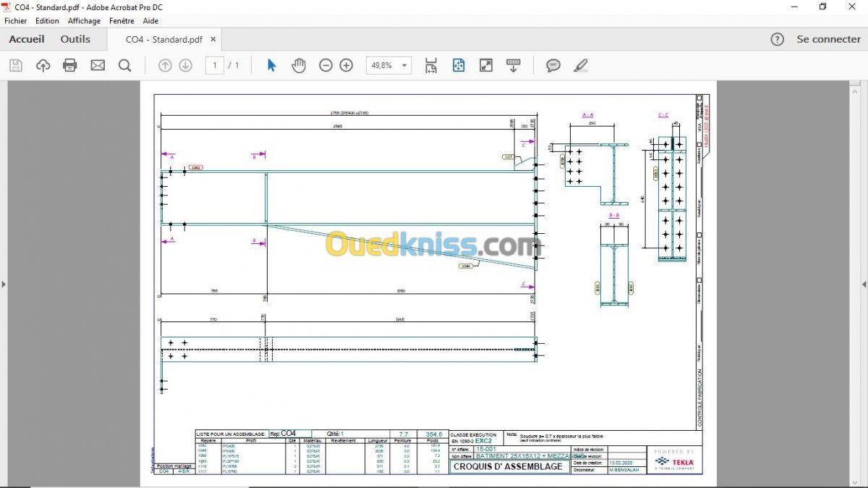Click the Se connecter link

[x=829, y=39]
